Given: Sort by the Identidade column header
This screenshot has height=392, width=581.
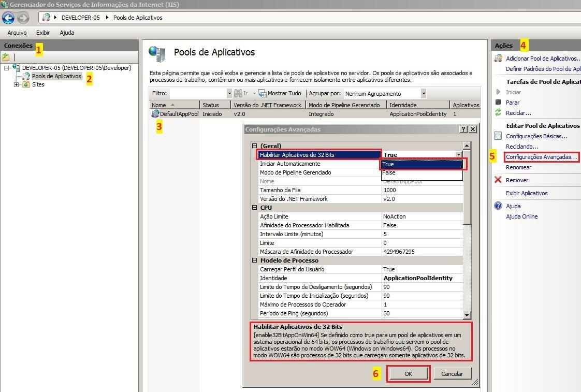Looking at the screenshot, I should tap(418, 105).
